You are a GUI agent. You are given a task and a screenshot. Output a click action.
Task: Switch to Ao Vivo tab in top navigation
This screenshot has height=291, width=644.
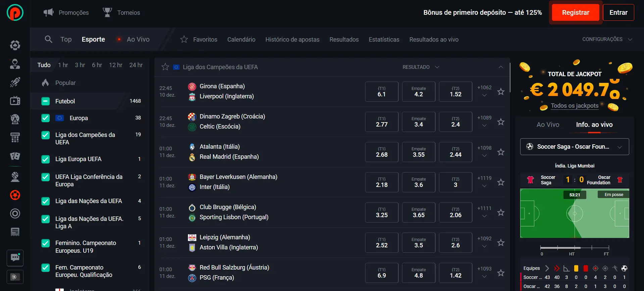click(x=138, y=39)
